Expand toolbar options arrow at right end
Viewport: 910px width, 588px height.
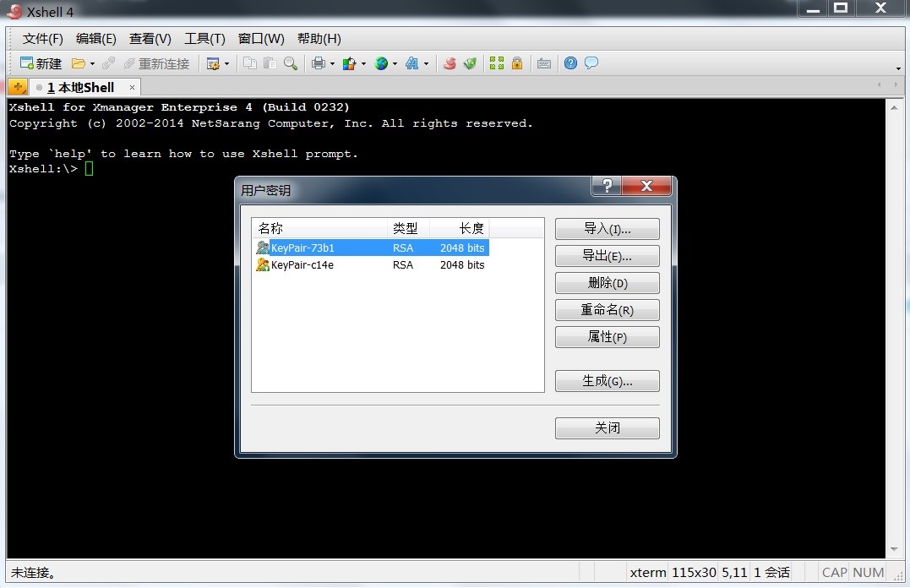(898, 68)
